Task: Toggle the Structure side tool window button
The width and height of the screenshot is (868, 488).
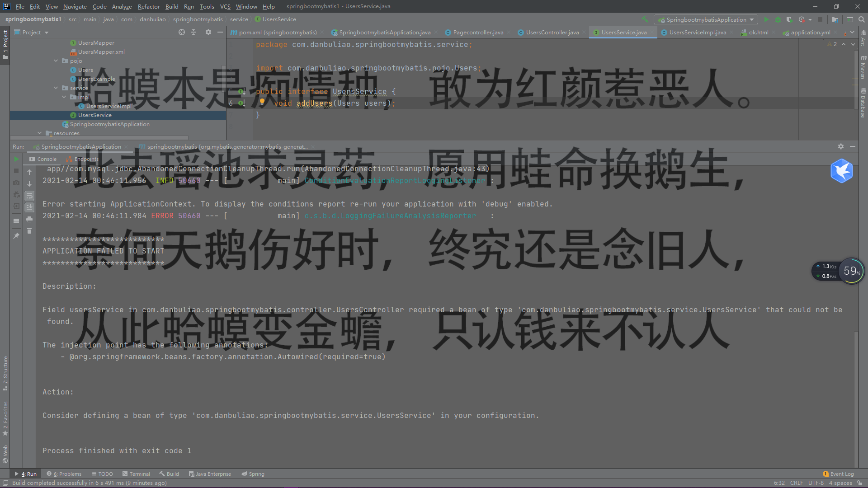Action: tap(5, 373)
